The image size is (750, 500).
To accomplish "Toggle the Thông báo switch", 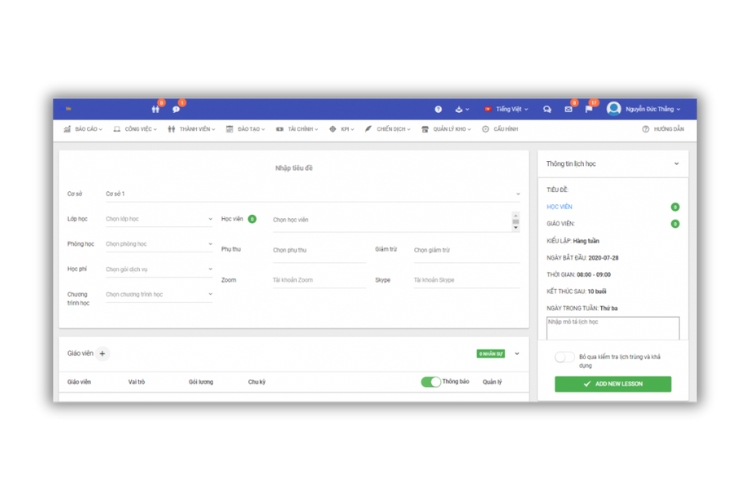I will (x=430, y=382).
